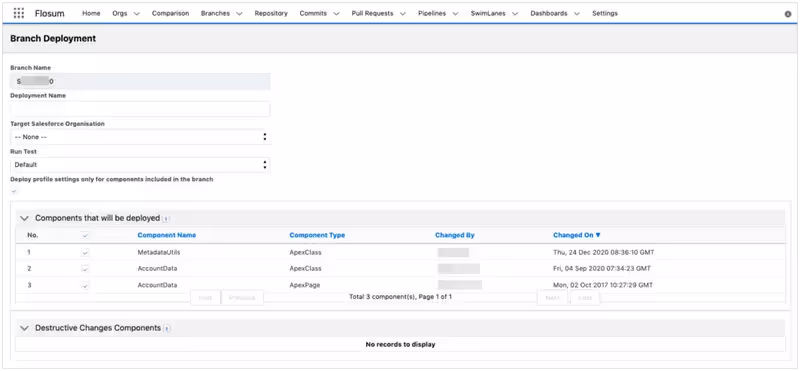Open the Orgs tab

tap(120, 14)
